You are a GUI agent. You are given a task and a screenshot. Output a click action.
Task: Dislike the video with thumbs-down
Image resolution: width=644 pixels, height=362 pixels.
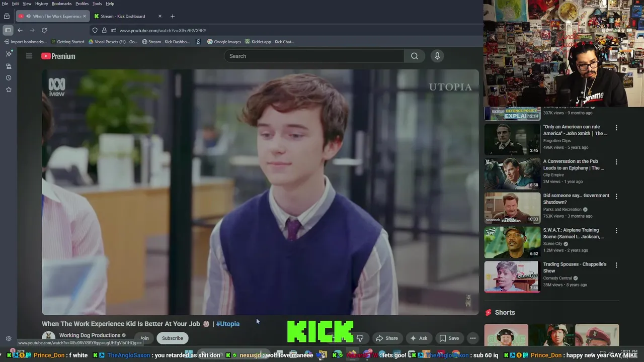pyautogui.click(x=360, y=338)
